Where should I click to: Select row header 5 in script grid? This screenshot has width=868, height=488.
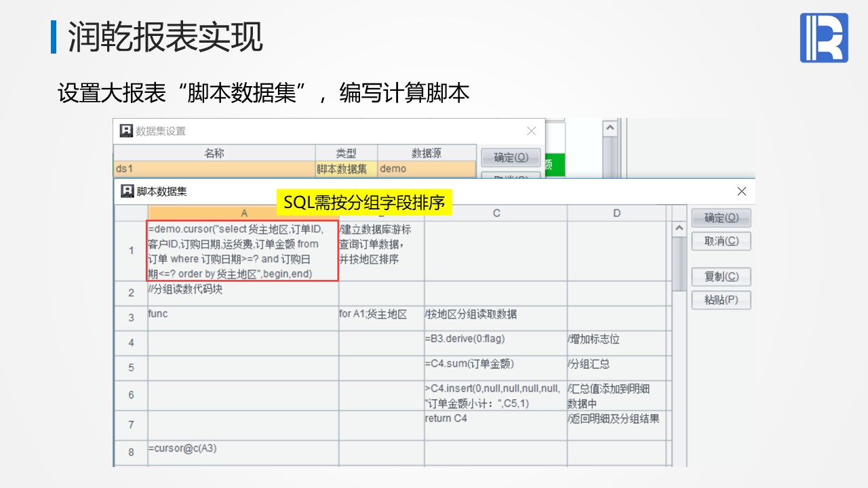[131, 368]
